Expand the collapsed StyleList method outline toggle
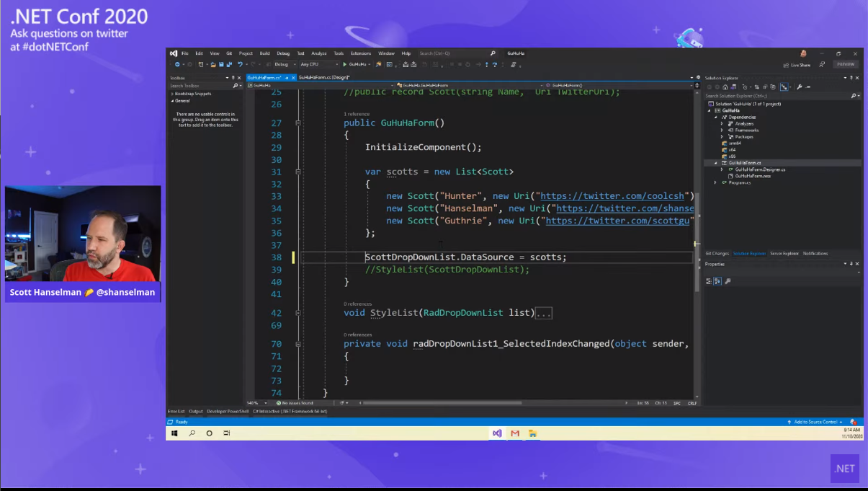 coord(298,314)
